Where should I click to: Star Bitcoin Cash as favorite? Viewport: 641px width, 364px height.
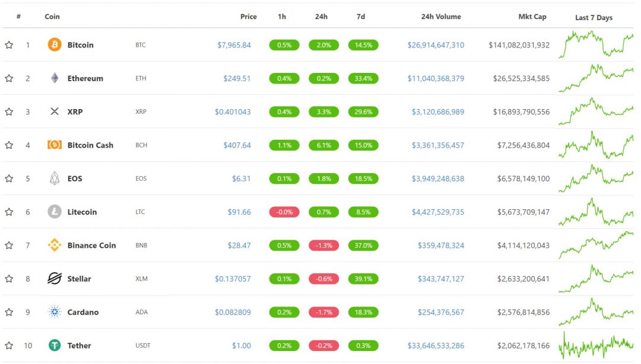click(x=9, y=145)
